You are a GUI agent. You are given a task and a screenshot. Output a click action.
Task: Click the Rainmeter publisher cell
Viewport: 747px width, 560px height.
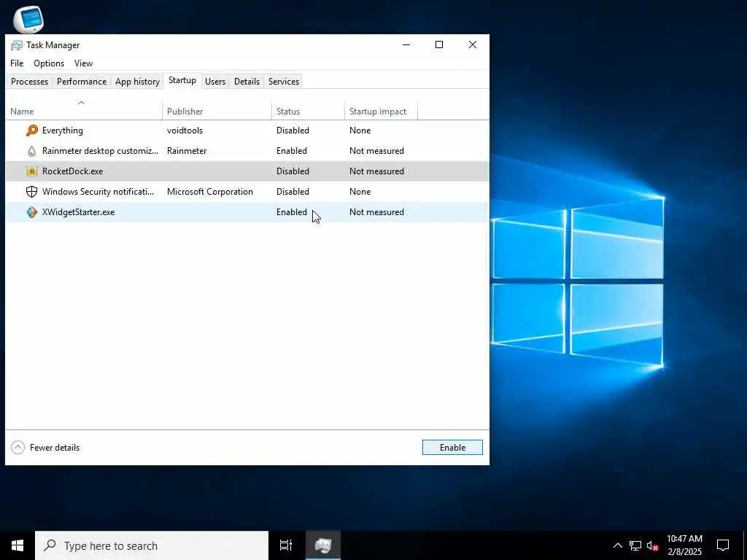pos(187,151)
